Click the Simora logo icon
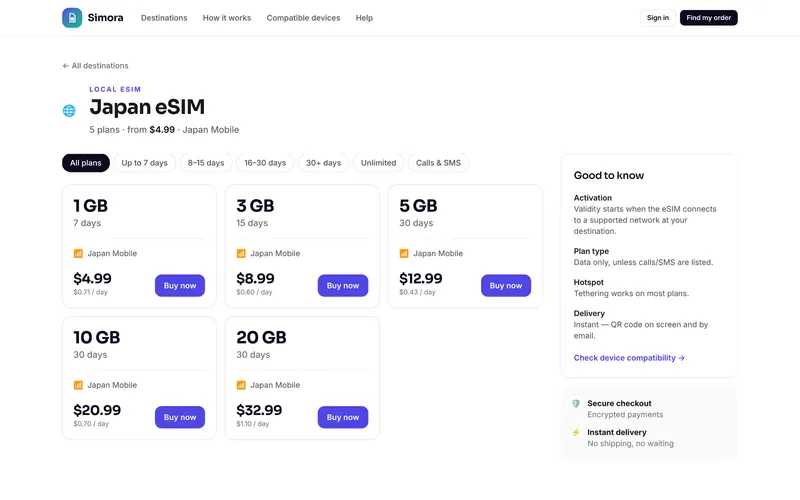 point(72,18)
